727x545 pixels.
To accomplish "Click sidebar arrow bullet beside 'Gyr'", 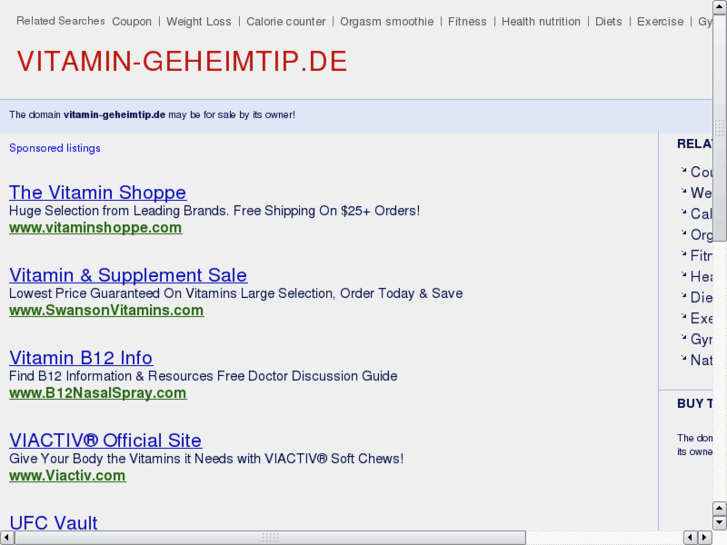I will (x=683, y=337).
